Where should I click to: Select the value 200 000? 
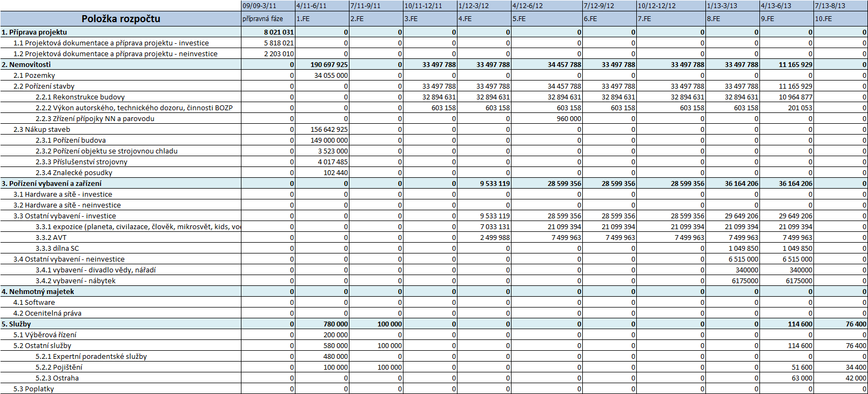pos(335,335)
